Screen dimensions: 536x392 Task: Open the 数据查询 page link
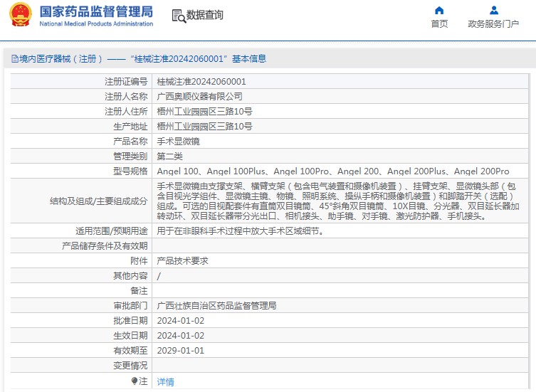[204, 15]
